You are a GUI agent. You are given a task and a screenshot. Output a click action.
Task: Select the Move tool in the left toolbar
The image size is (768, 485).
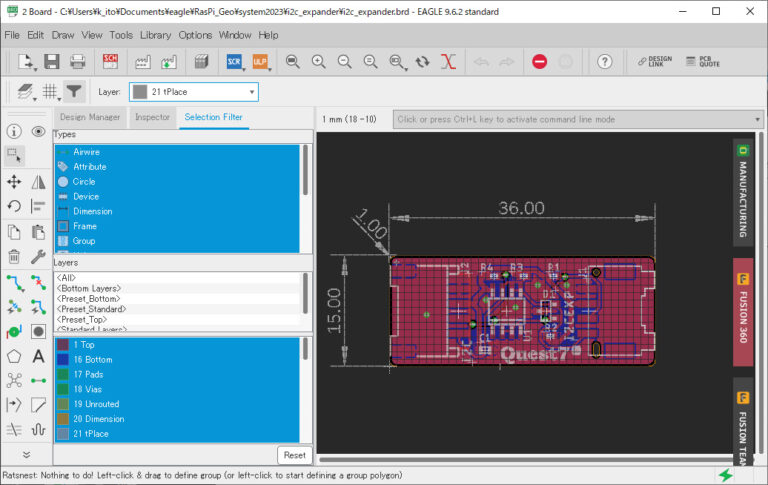click(14, 182)
